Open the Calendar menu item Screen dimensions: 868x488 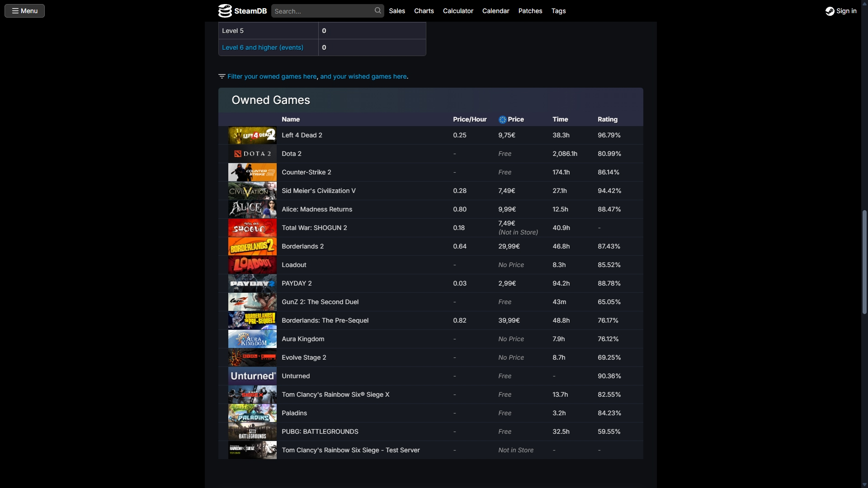[495, 11]
